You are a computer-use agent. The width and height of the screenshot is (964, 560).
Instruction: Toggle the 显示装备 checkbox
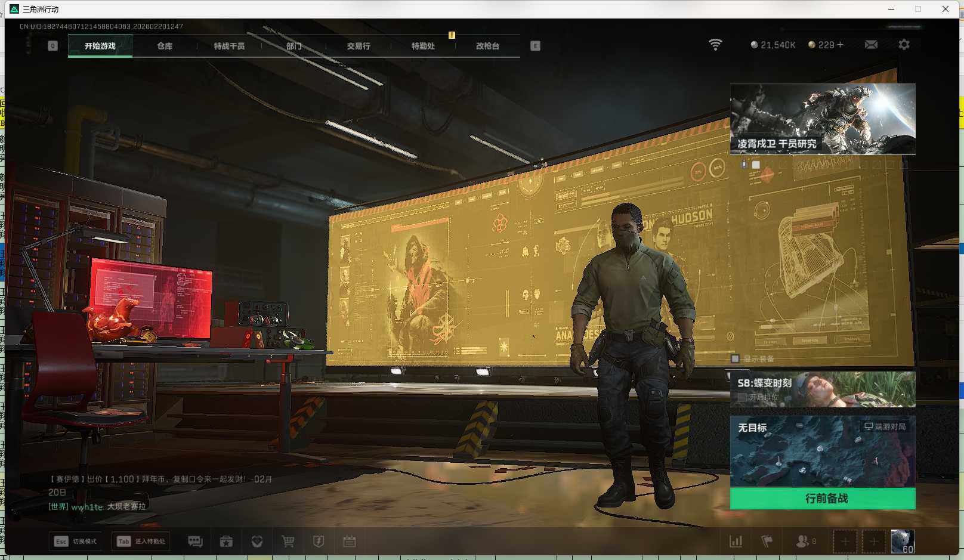(736, 358)
